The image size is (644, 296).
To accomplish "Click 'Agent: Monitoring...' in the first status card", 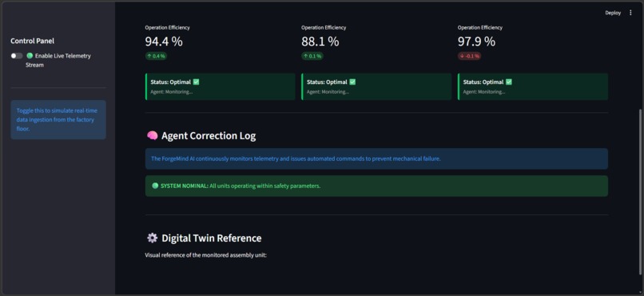I will click(171, 92).
